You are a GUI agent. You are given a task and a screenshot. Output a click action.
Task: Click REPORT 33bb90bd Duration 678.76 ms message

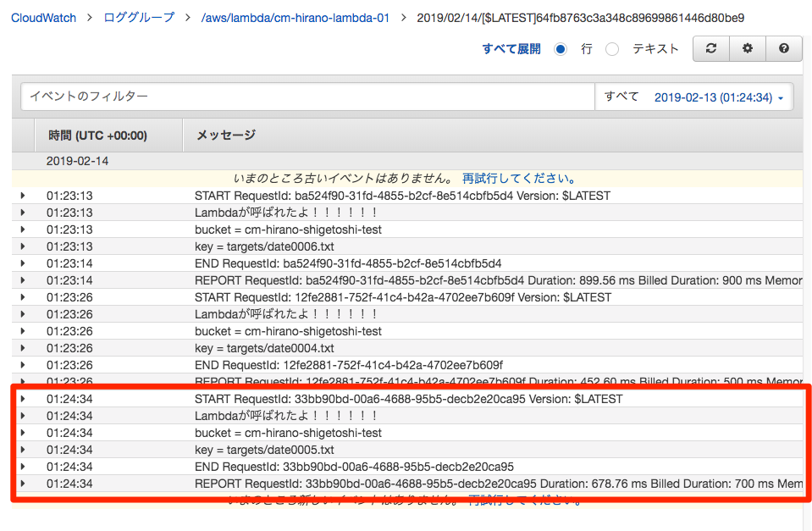[x=498, y=484]
